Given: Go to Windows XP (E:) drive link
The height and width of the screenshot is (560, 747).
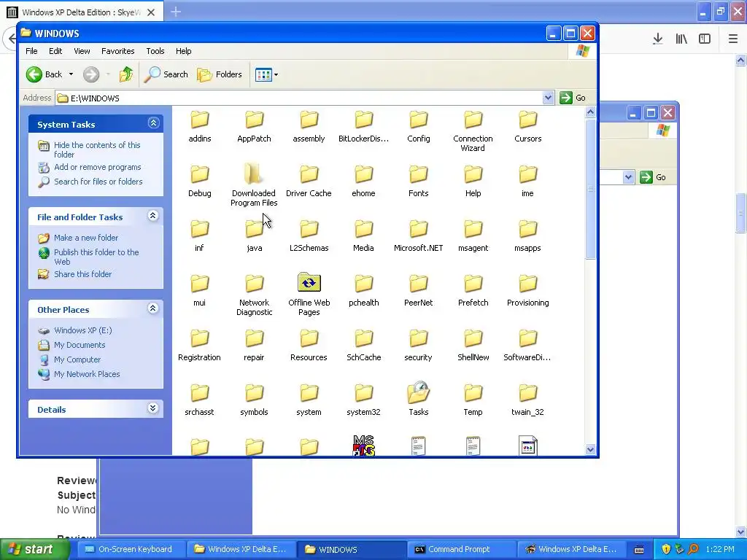Looking at the screenshot, I should pos(83,330).
